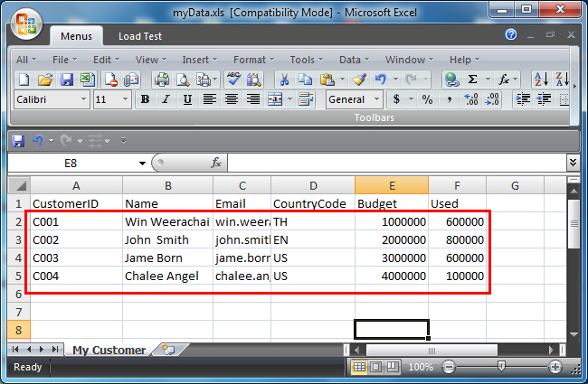The width and height of the screenshot is (588, 384).
Task: Toggle Italic formatting
Action: (x=166, y=99)
